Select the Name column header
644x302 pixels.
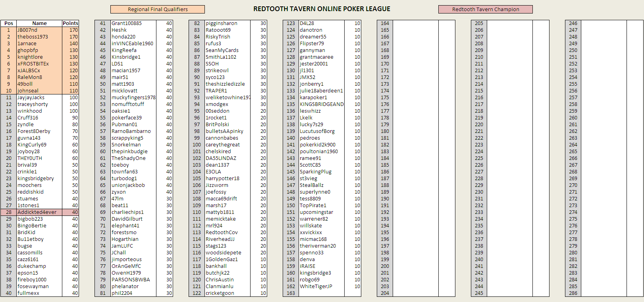click(x=39, y=23)
